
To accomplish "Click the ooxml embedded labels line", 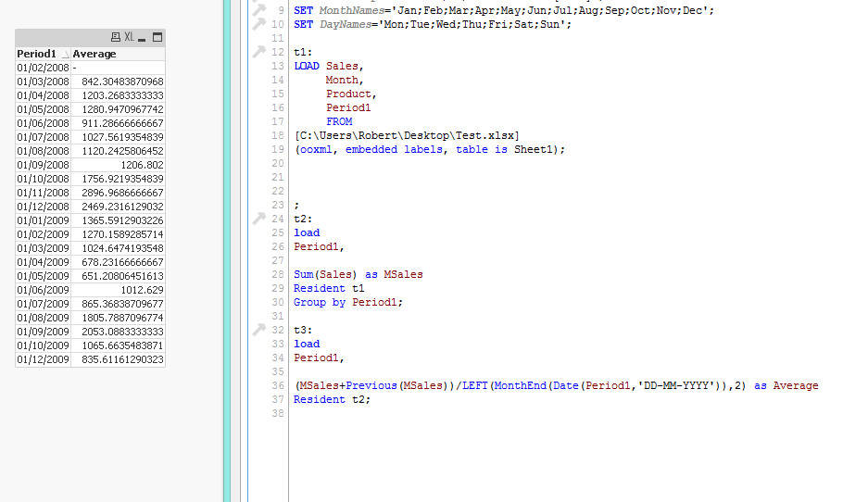I will tap(430, 149).
